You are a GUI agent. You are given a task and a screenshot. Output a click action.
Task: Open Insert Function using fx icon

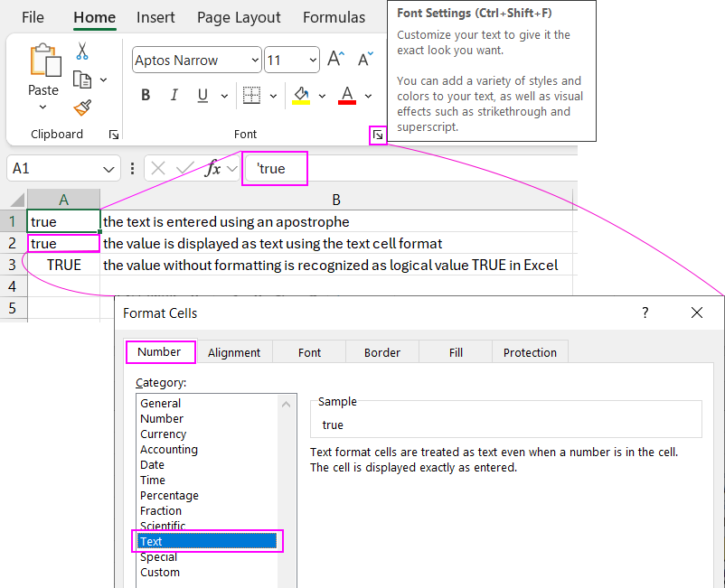click(x=213, y=168)
